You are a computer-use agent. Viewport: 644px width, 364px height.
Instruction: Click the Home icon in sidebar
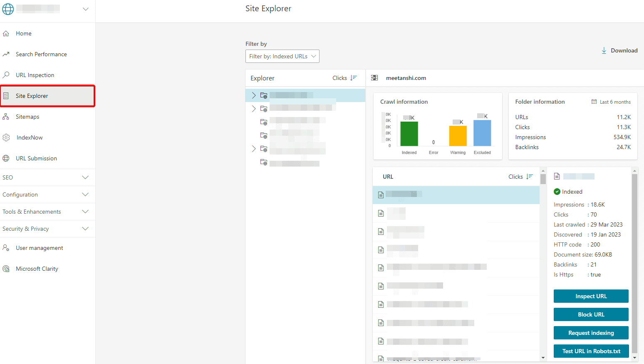6,33
